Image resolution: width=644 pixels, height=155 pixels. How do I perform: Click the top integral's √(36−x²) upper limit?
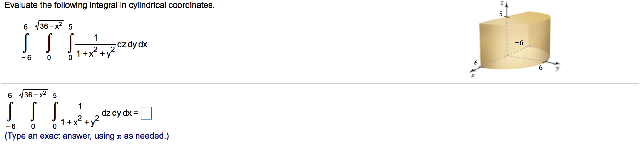coord(49,25)
